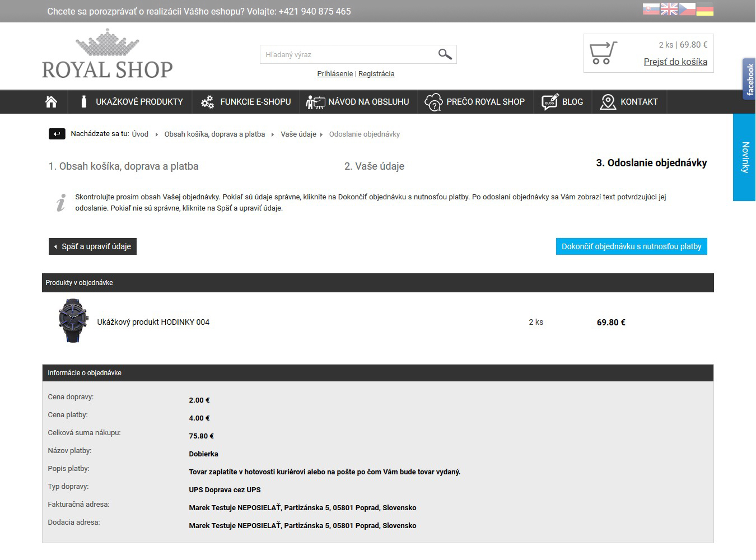
Task: Open Ukažkové produkty menu
Action: click(132, 102)
